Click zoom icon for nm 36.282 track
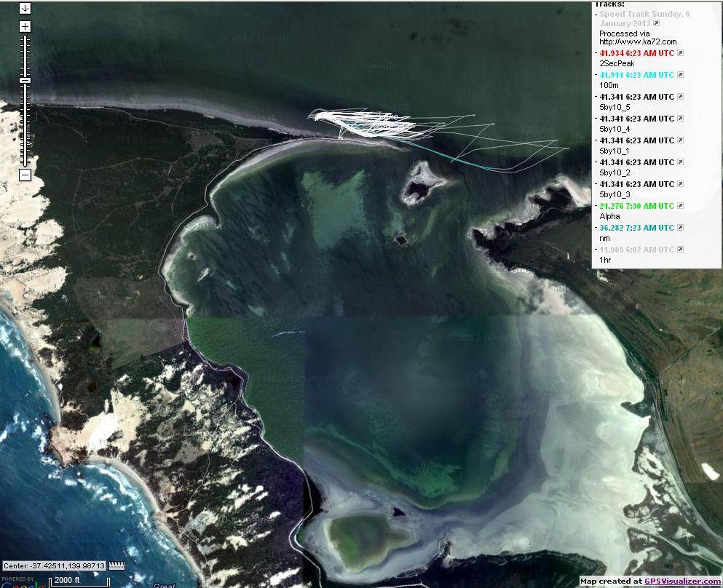 point(681,228)
